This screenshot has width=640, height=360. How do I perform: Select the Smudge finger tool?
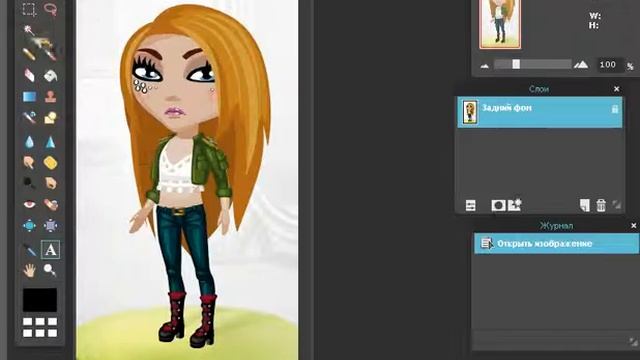pyautogui.click(x=29, y=162)
